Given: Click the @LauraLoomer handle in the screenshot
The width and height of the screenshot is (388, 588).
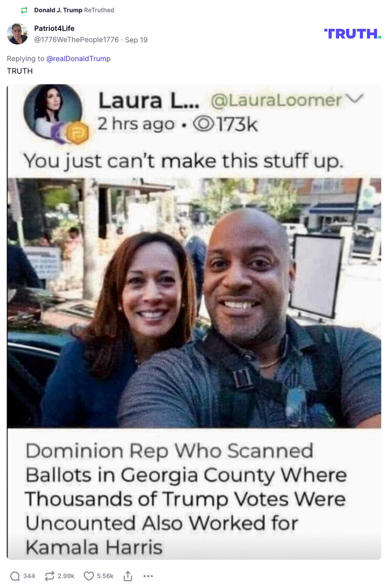Looking at the screenshot, I should (x=277, y=100).
